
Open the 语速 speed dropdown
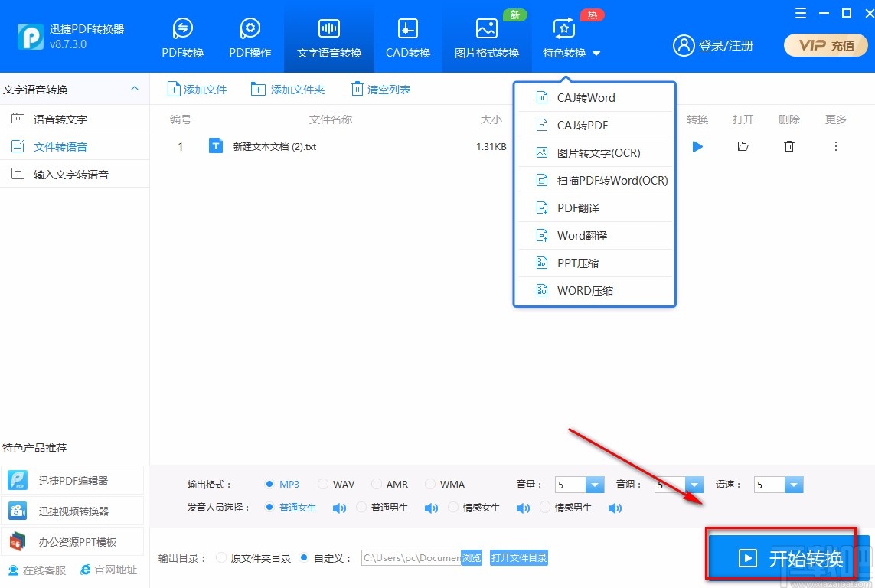[x=793, y=484]
